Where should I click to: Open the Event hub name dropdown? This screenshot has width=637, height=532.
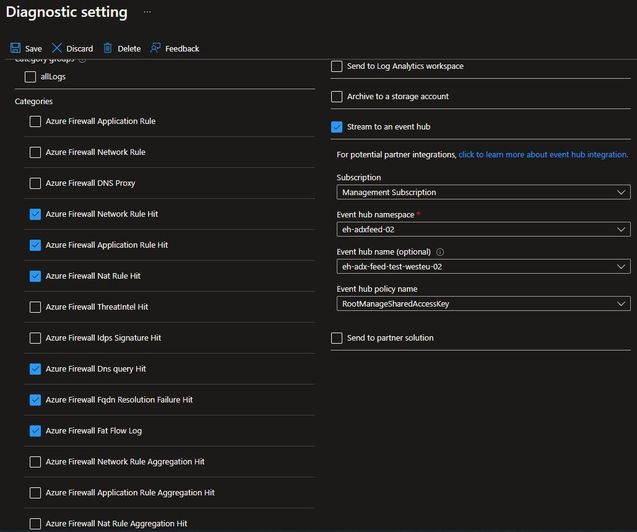click(x=483, y=266)
